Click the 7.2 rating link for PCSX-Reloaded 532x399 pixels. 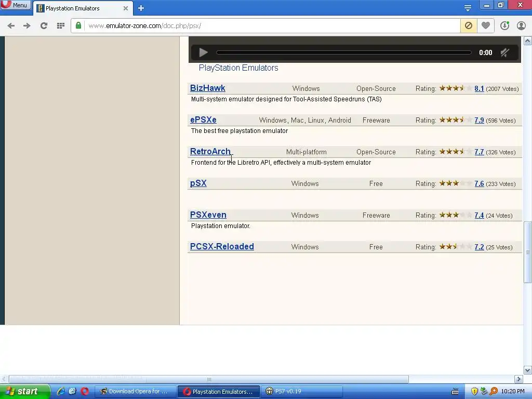479,247
